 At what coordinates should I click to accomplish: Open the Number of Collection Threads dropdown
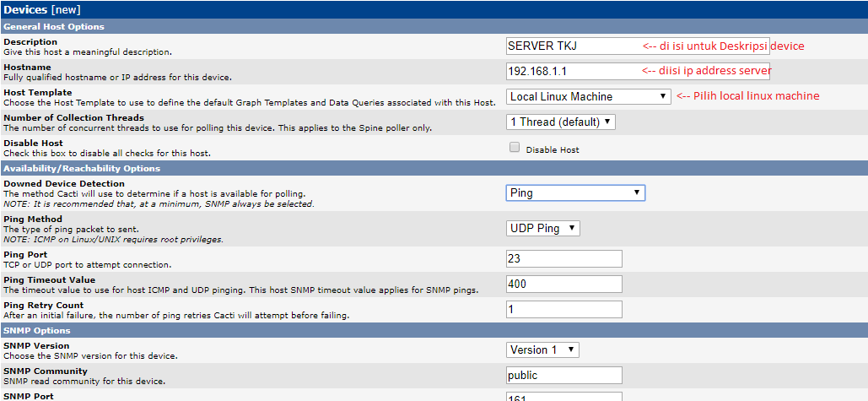[560, 122]
